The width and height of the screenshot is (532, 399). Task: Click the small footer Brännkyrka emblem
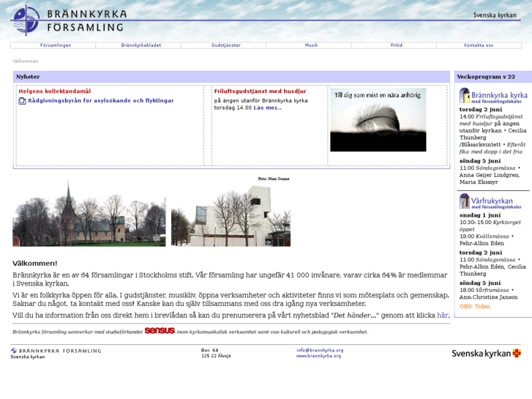pyautogui.click(x=14, y=351)
